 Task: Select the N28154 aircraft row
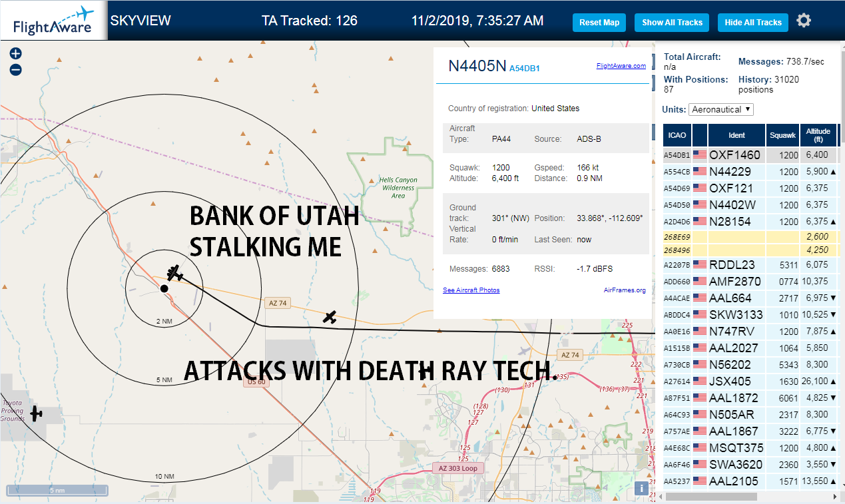pos(750,222)
